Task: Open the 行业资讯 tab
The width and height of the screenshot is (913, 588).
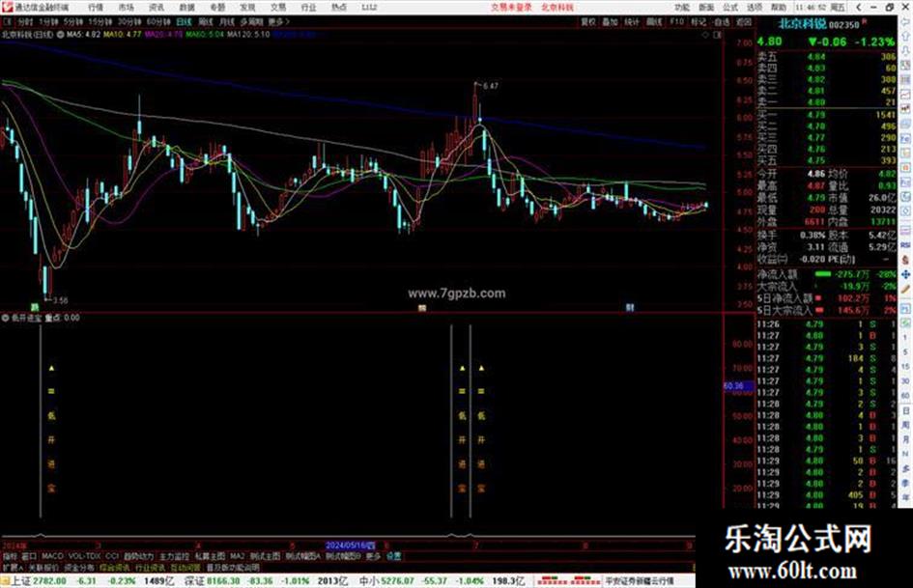Action: 150,568
